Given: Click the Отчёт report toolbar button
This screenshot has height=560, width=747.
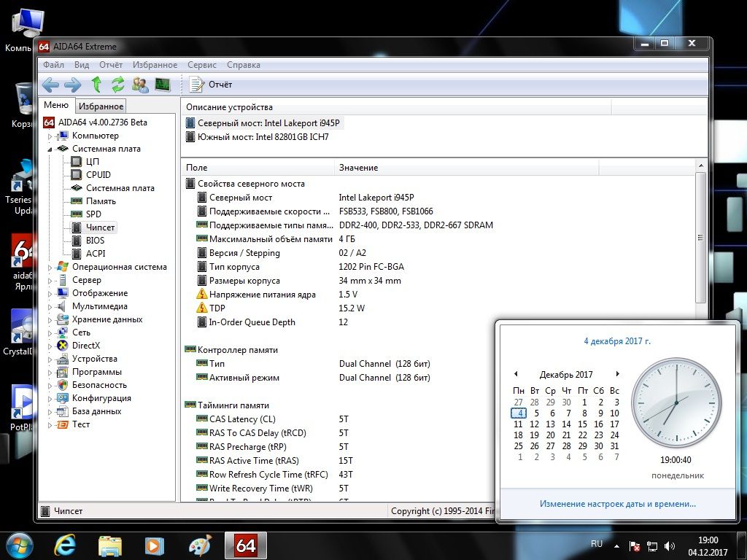Looking at the screenshot, I should 211,85.
